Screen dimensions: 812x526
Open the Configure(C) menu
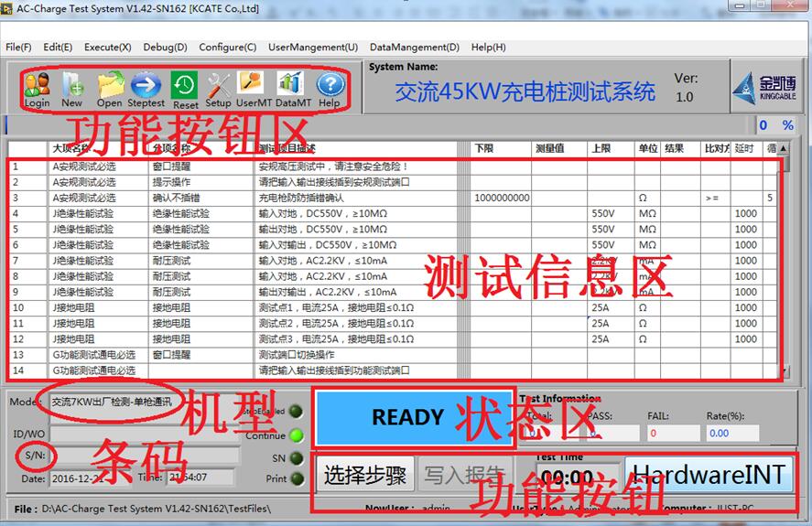pyautogui.click(x=227, y=47)
